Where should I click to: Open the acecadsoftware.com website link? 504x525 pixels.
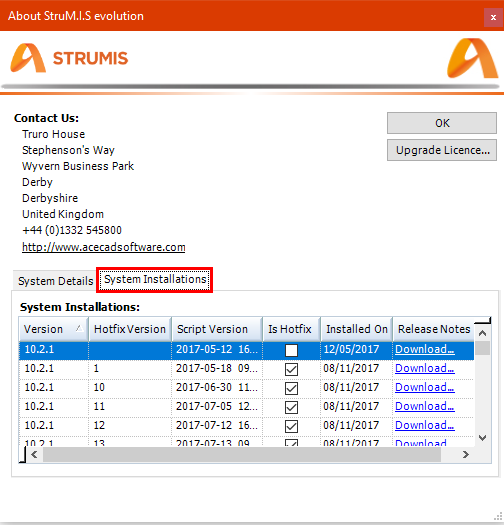click(x=103, y=247)
